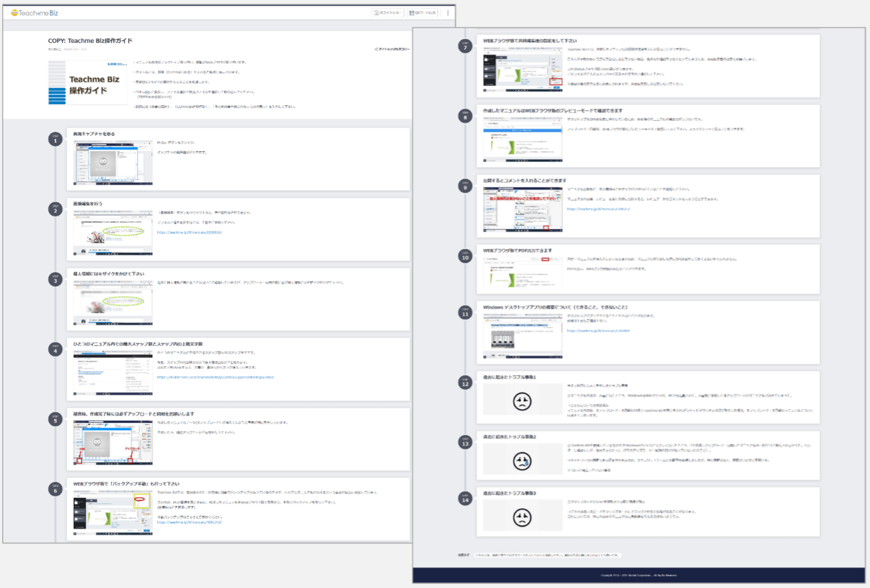The image size is (870, 588).
Task: Click the heading '過去に起きたトラブル事象1'
Action: point(510,377)
